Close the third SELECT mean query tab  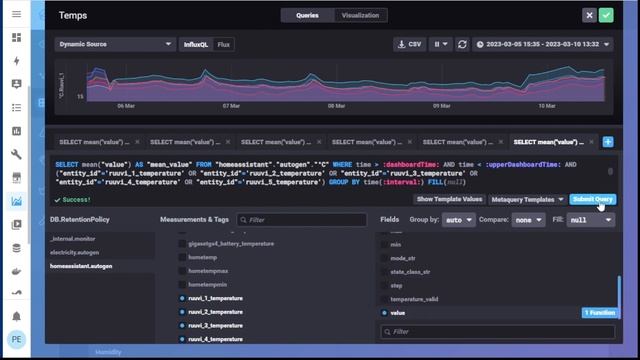(319, 142)
